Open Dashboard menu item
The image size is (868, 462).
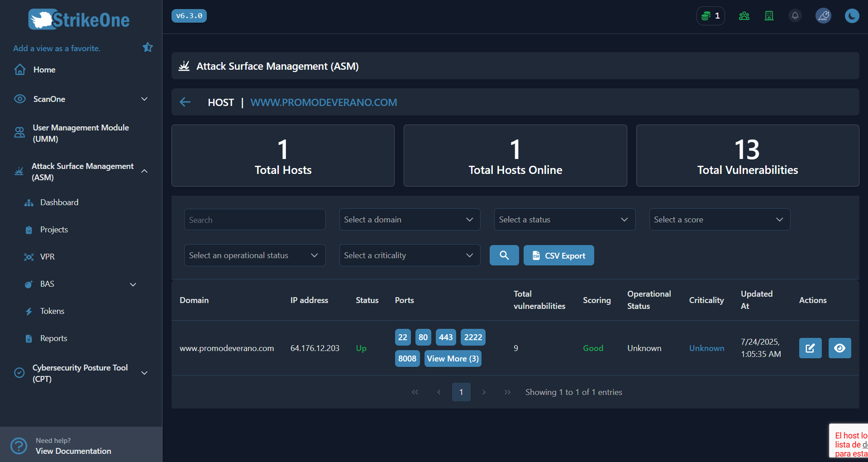(x=59, y=202)
